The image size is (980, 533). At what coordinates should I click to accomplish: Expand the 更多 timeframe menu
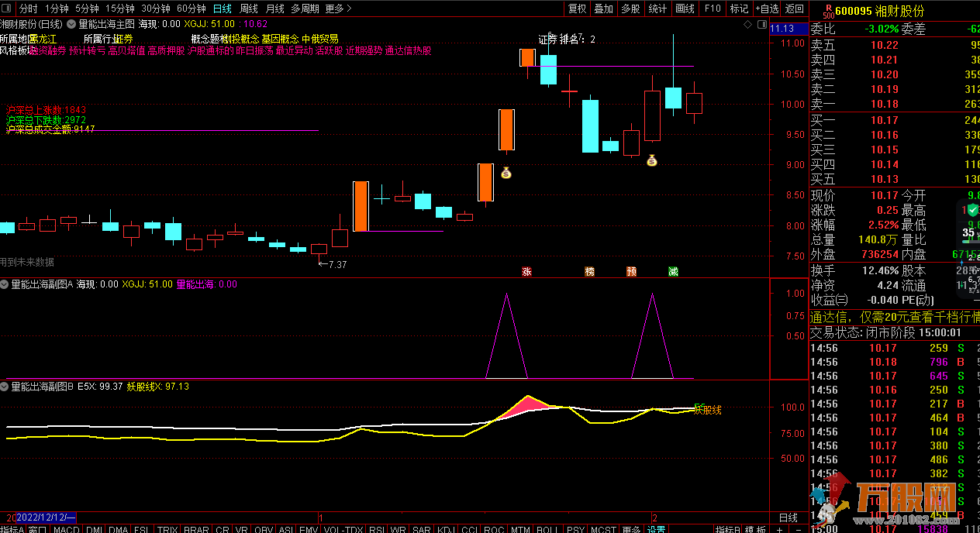pyautogui.click(x=338, y=9)
